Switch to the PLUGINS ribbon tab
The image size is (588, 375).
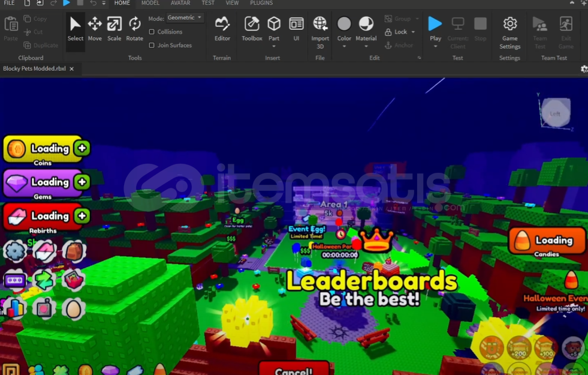click(261, 3)
